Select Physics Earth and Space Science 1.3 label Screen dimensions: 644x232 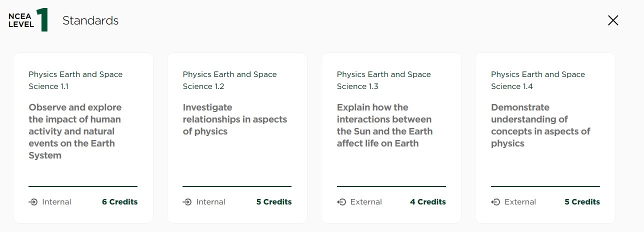pyautogui.click(x=383, y=80)
